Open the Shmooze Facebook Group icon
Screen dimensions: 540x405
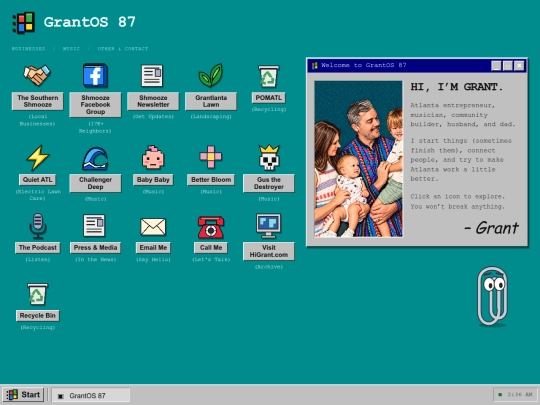coord(95,75)
